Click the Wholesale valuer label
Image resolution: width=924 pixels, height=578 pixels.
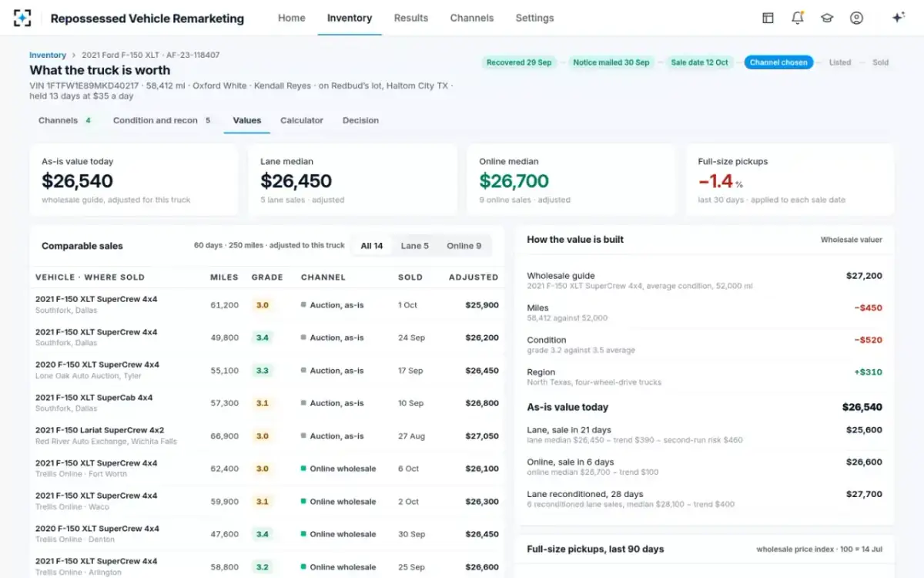click(x=852, y=240)
